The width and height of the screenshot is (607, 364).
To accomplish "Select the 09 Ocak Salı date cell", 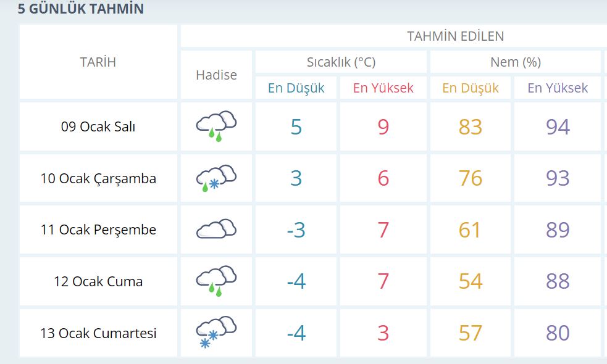I will pyautogui.click(x=98, y=126).
